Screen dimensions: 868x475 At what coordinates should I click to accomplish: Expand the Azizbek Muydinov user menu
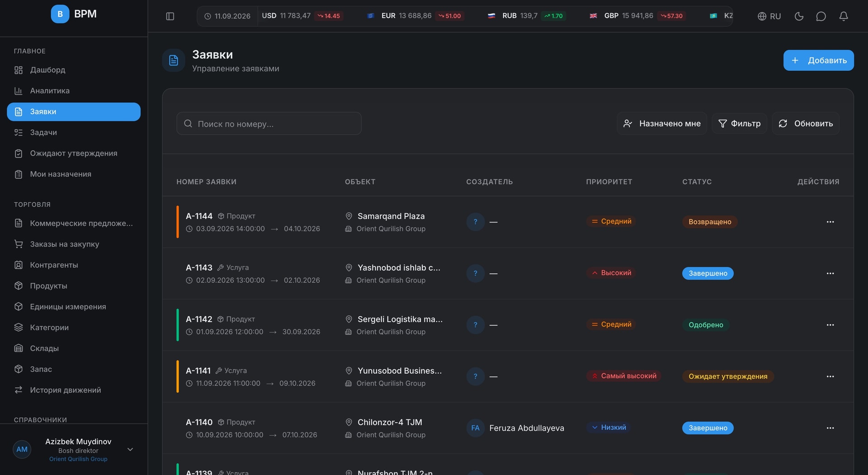pos(130,450)
